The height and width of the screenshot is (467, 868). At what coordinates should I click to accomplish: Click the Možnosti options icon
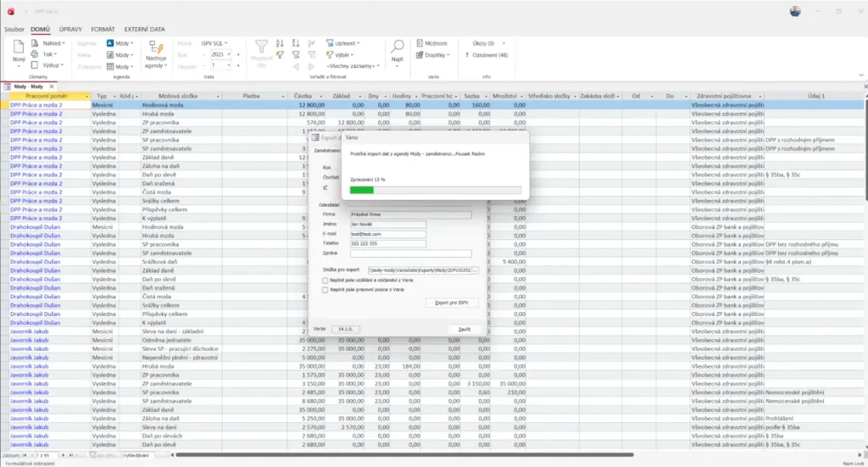point(419,42)
